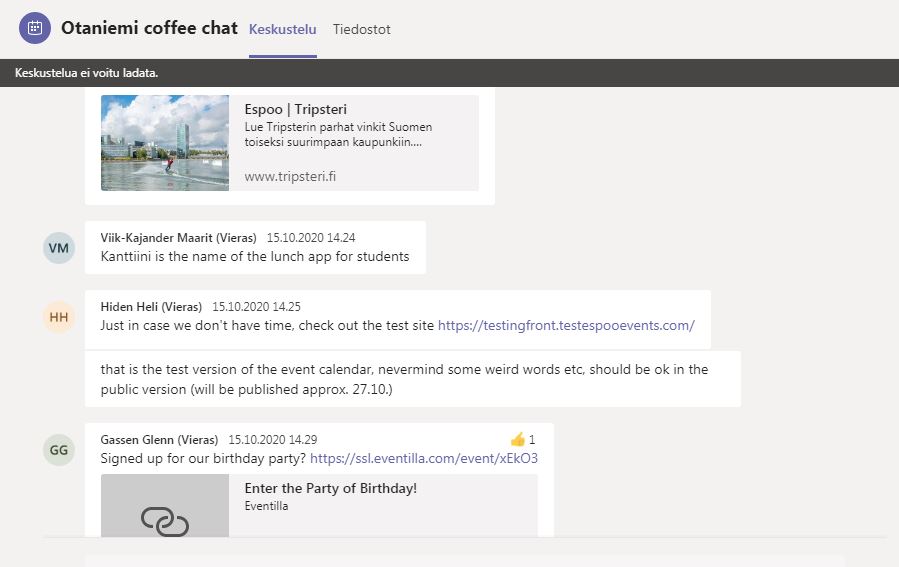Open the Espoo | Tripsteri card title
Screen dimensions: 899x567
(295, 109)
